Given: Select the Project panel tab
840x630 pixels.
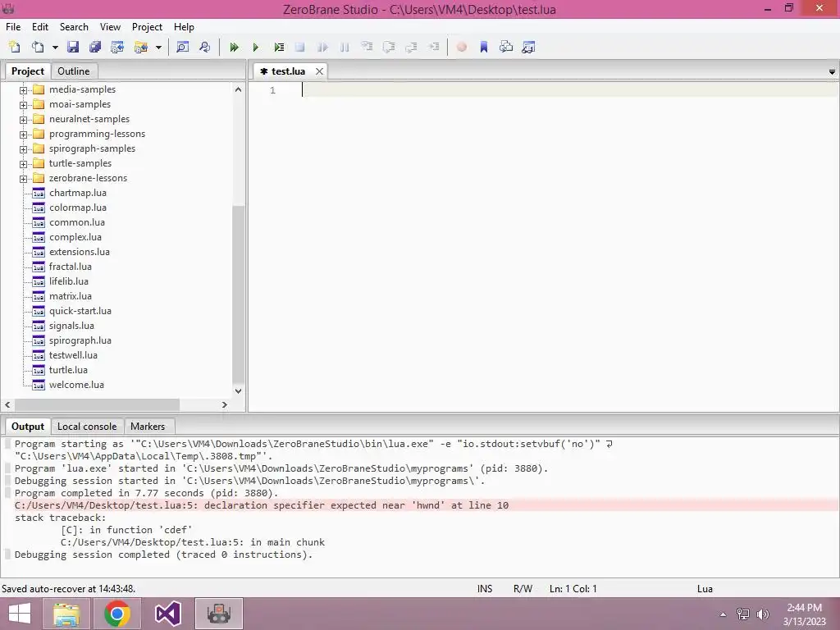Looking at the screenshot, I should tap(28, 71).
